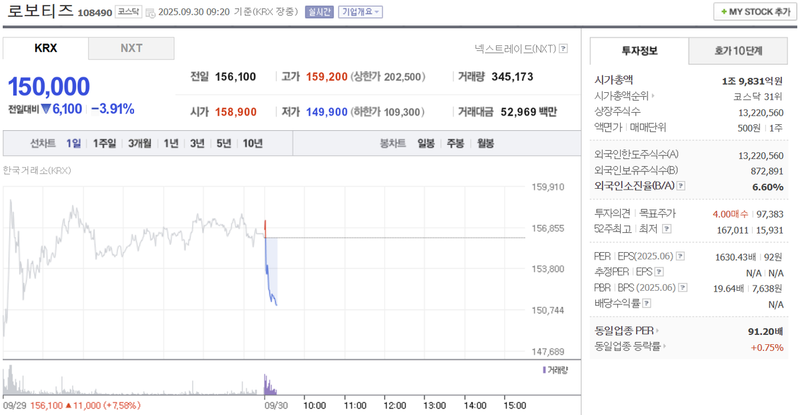Viewport: 800px width, 415px height.
Task: Click the help icon beside 외국인소진율(B/A)
Action: pyautogui.click(x=681, y=186)
